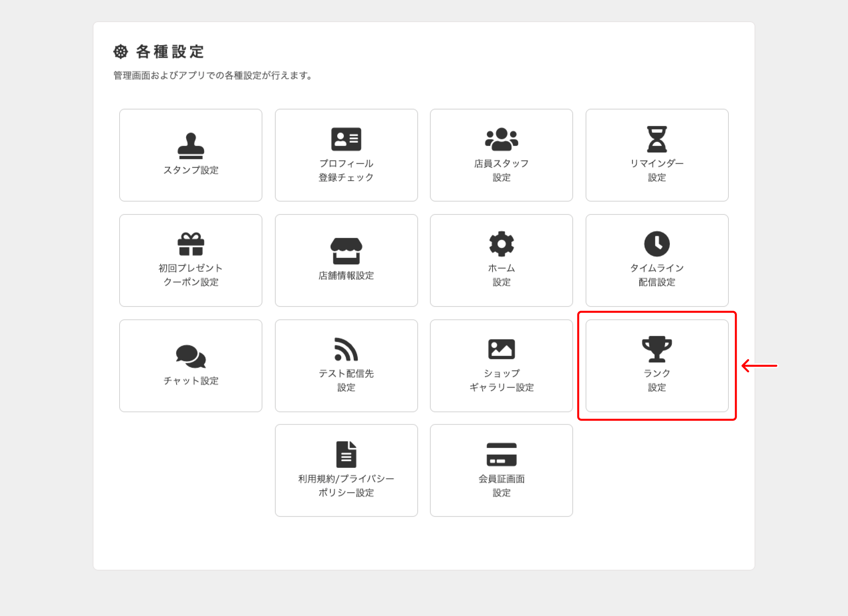Open リマインダー設定 text label
This screenshot has width=848, height=616.
coord(657,170)
